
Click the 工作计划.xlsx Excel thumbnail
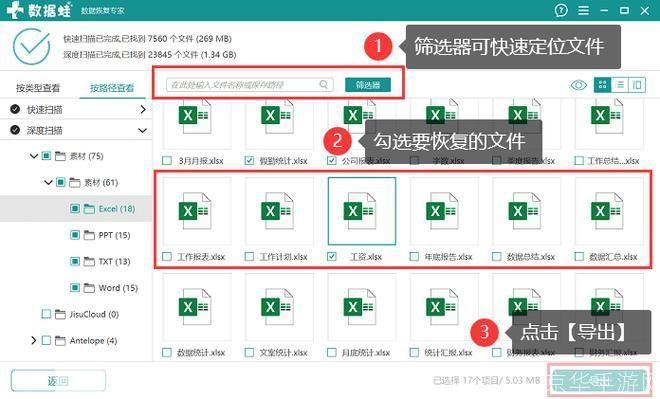(279, 211)
